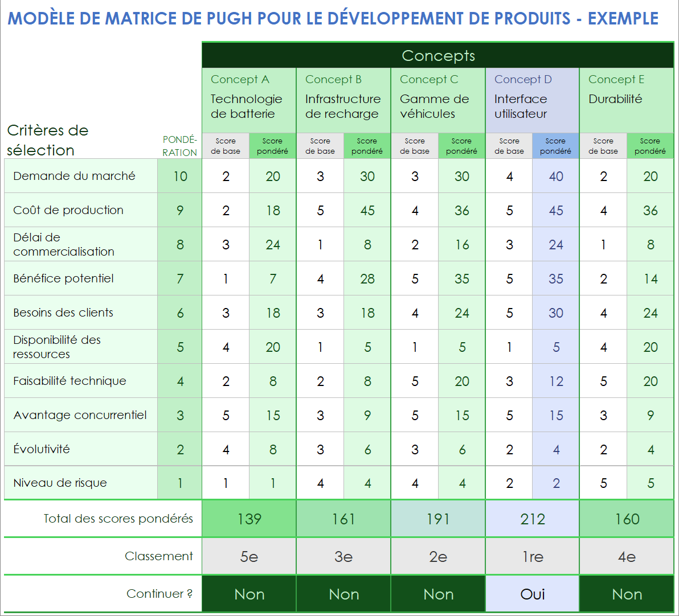This screenshot has width=679, height=616.
Task: Click Concept A base score 2 for Demande du marché
Action: 226,176
